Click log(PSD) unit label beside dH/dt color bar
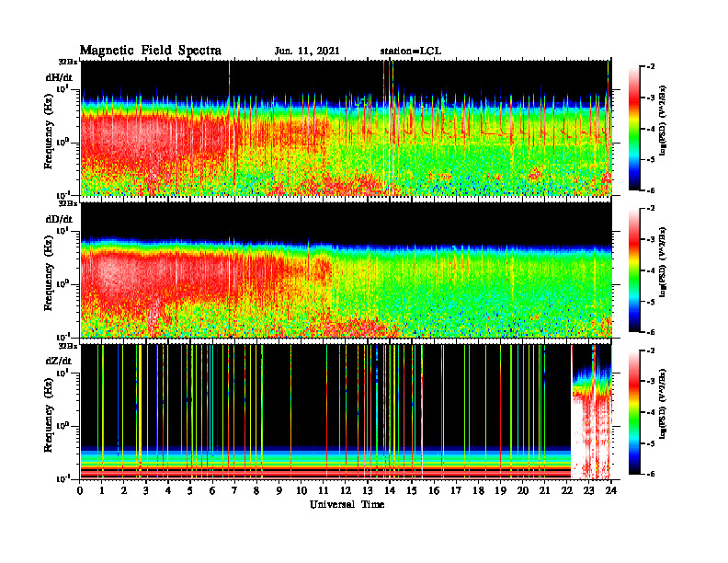This screenshot has width=728, height=563. 662,120
